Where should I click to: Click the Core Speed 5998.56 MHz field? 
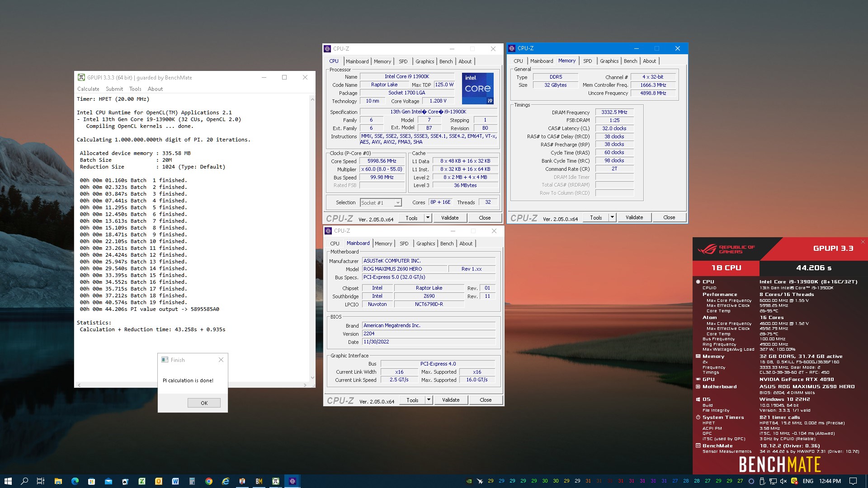pos(382,161)
